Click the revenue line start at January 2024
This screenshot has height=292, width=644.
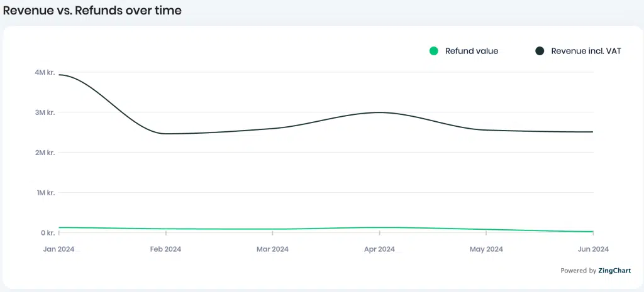[x=59, y=75]
